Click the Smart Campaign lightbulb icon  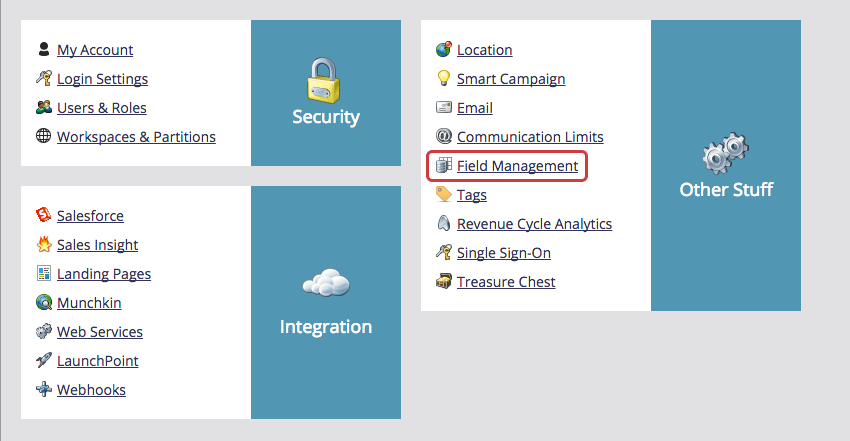coord(444,79)
